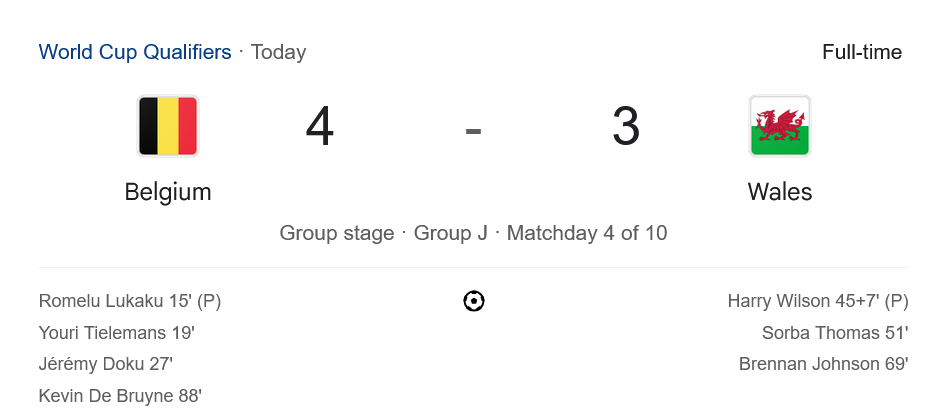The image size is (948, 420).
Task: Open the World Cup Qualifiers link
Action: (x=135, y=52)
